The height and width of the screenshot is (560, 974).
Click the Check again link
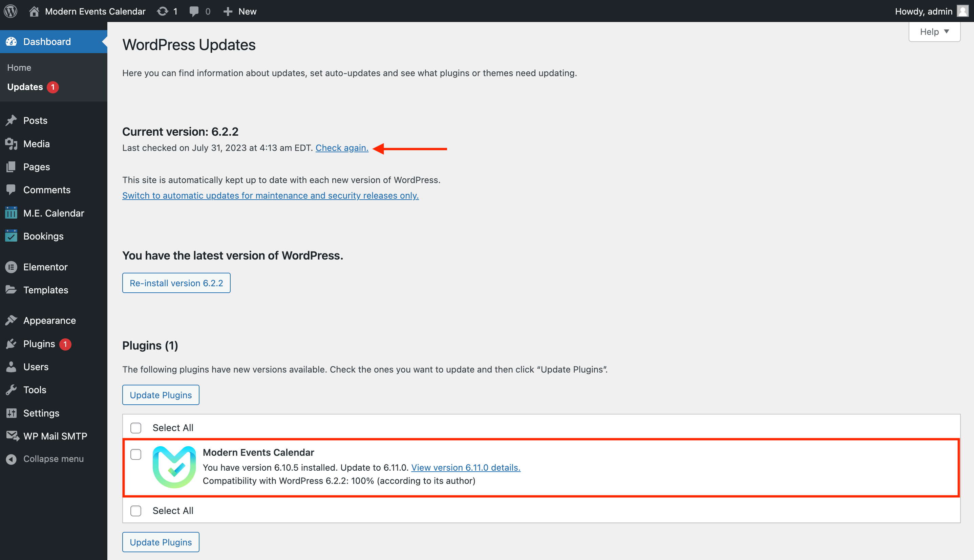tap(342, 148)
